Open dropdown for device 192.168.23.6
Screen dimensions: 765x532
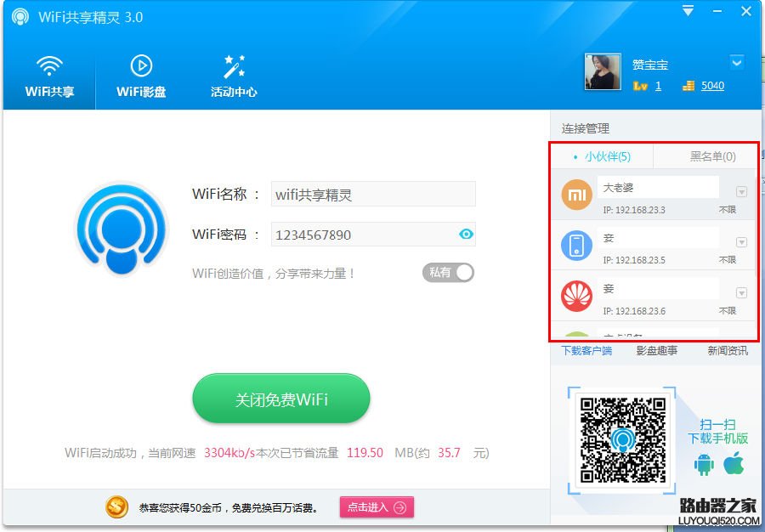click(741, 292)
